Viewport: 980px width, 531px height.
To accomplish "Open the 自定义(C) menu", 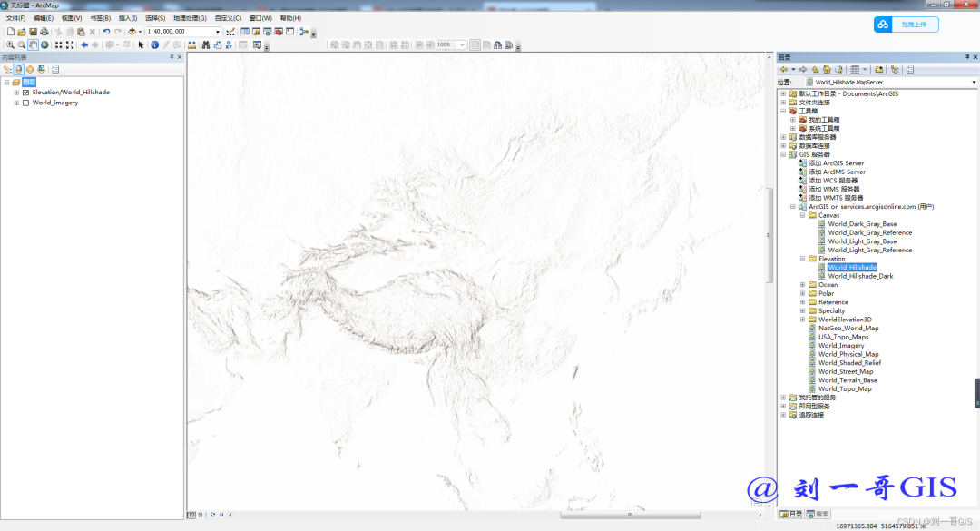I will click(x=228, y=18).
